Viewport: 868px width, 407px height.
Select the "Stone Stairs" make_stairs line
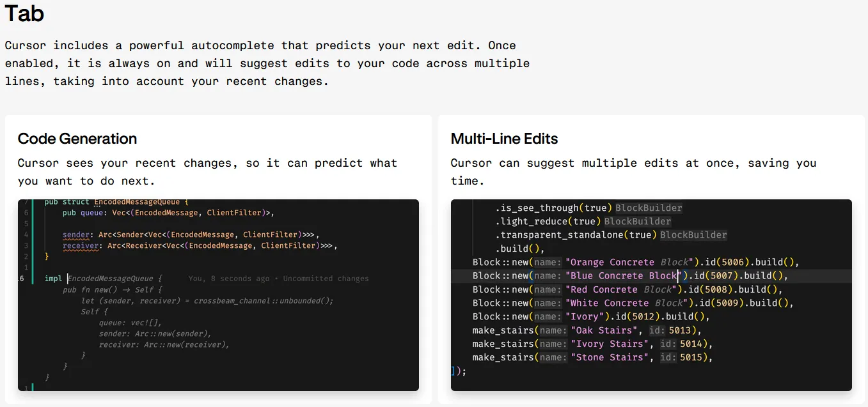coord(592,357)
